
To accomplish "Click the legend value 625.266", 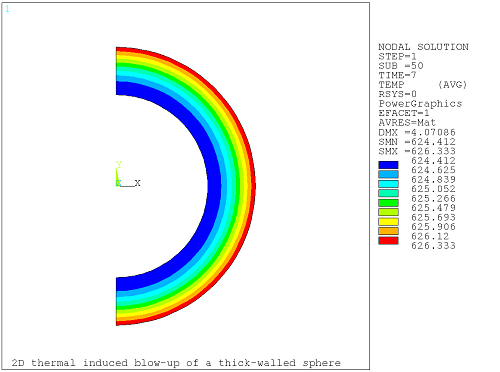I will (433, 198).
